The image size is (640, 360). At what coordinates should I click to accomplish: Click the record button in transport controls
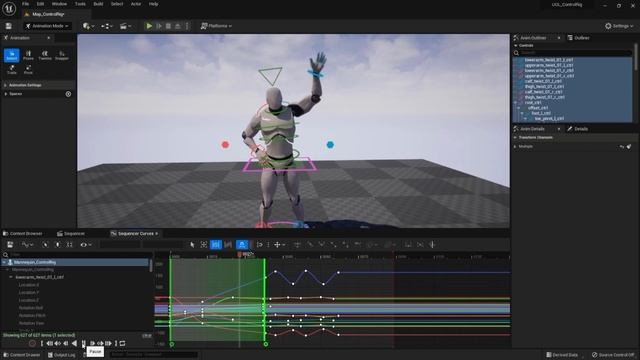pyautogui.click(x=32, y=344)
